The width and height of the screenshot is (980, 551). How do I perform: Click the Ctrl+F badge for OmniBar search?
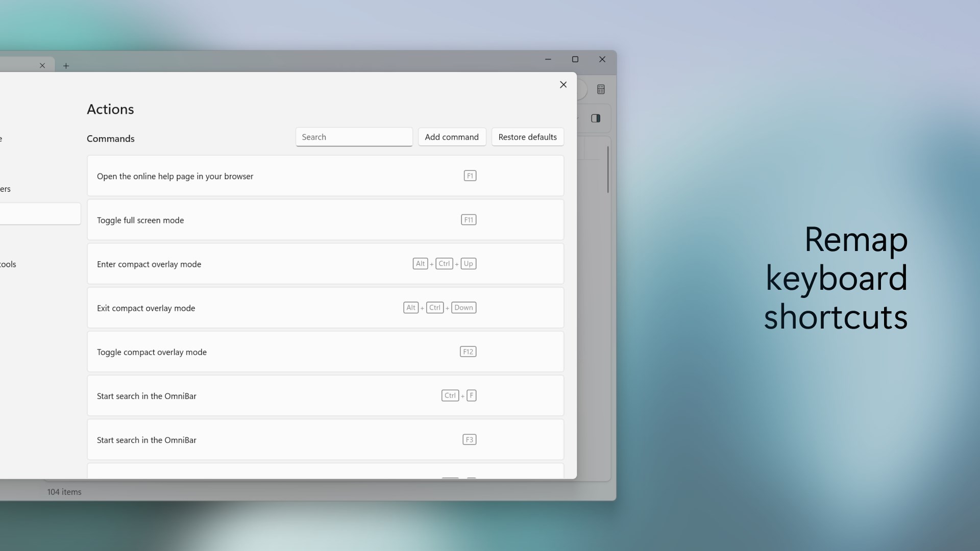[458, 395]
